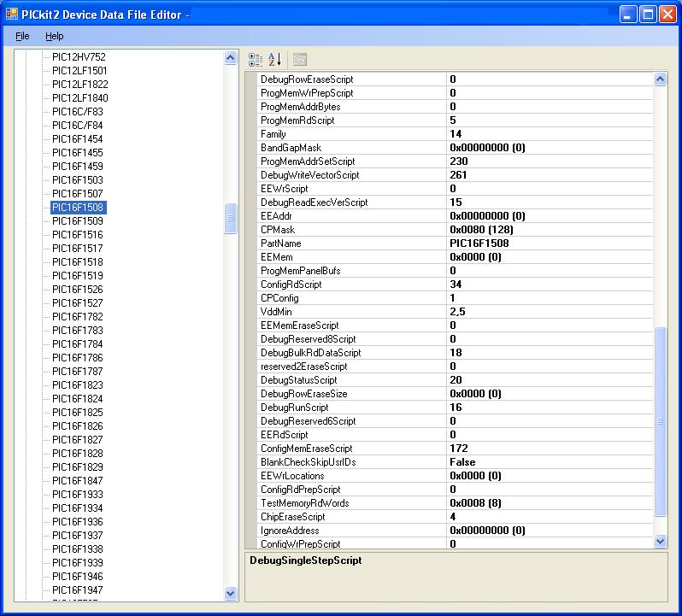Edit DebugRunScript value 16
682x616 pixels.
click(x=550, y=408)
